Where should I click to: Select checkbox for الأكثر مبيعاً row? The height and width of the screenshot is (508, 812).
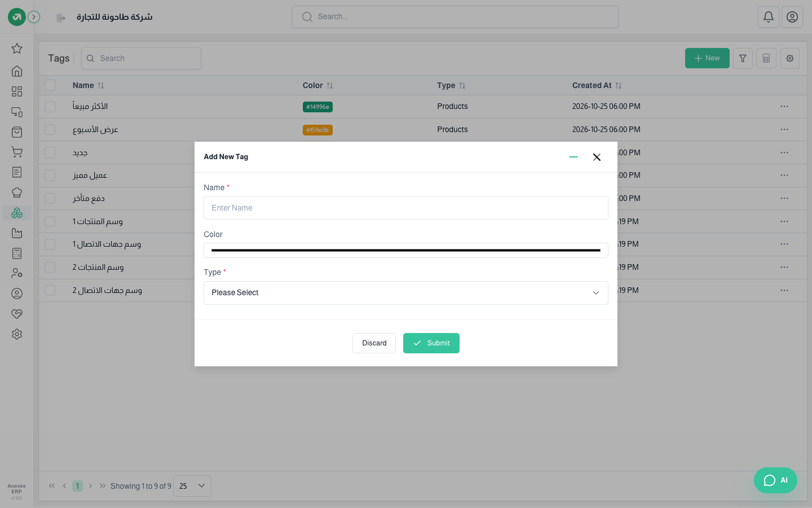point(50,106)
